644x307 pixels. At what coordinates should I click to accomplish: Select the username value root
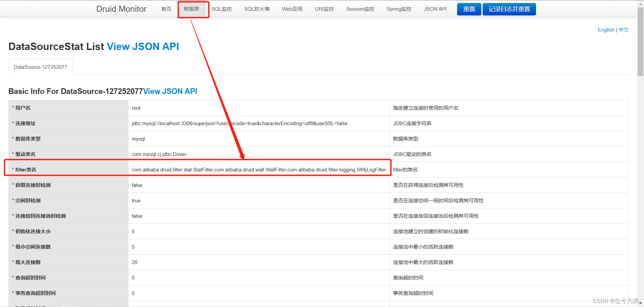[x=136, y=108]
